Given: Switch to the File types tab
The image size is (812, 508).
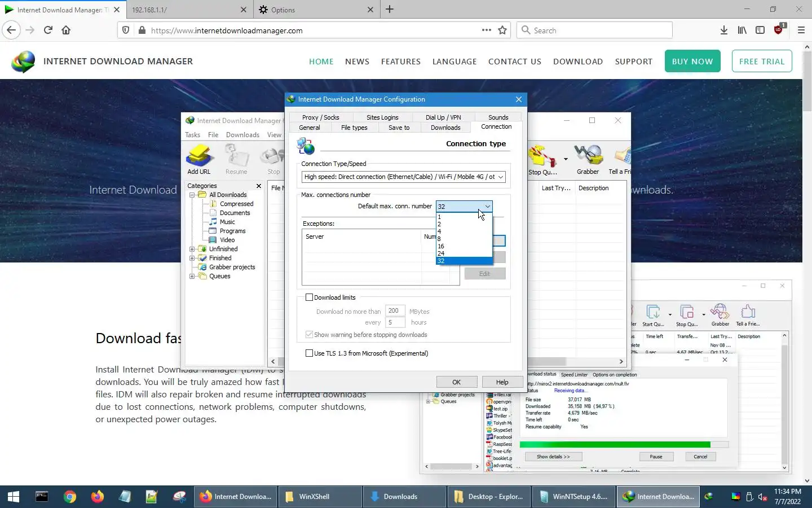Looking at the screenshot, I should (354, 128).
